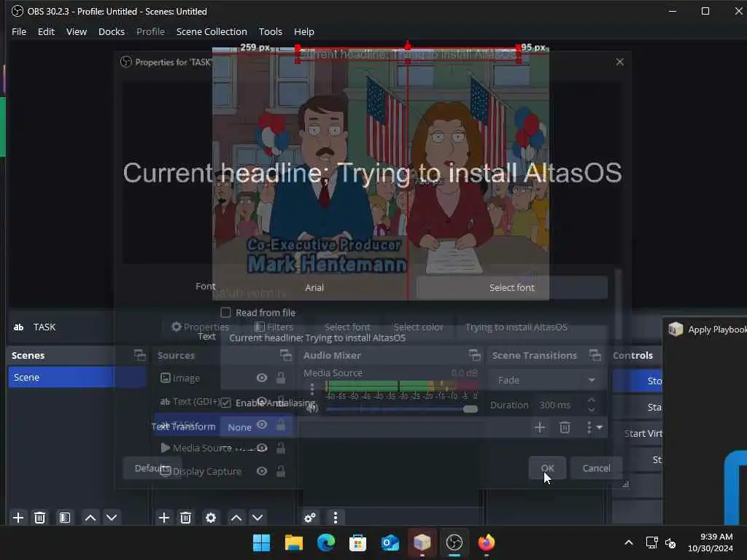Open the File menu
Screen dimensions: 747x560
pyautogui.click(x=19, y=31)
